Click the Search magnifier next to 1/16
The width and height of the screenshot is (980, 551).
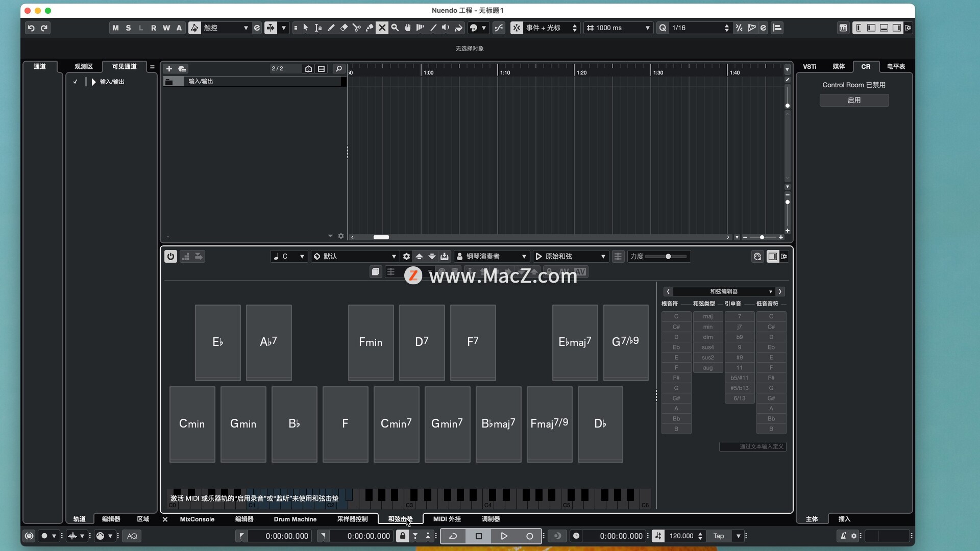point(663,28)
